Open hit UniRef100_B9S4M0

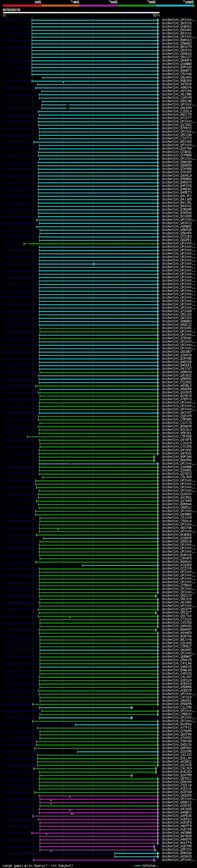(x=177, y=30)
